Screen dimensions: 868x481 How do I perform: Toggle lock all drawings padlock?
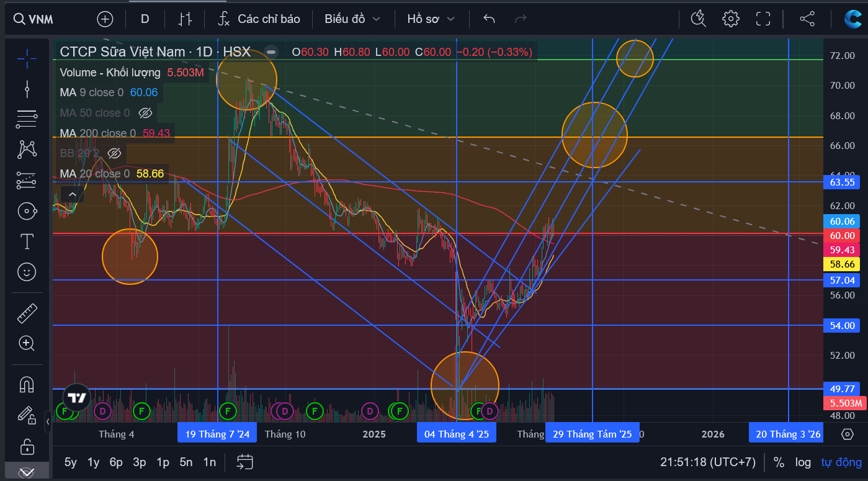tap(27, 446)
